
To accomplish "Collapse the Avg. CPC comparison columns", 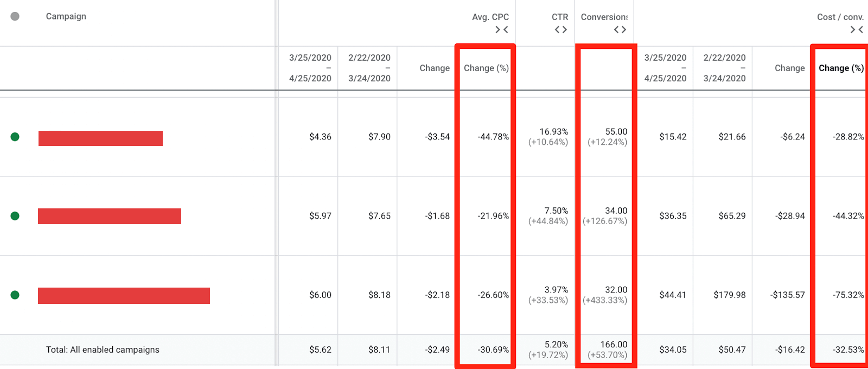I will tap(502, 30).
